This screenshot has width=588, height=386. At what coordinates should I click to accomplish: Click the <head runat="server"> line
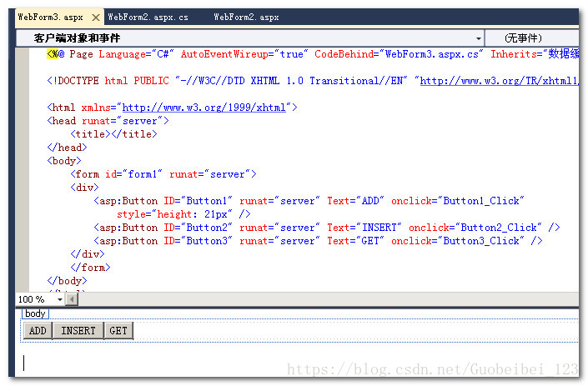coord(108,121)
